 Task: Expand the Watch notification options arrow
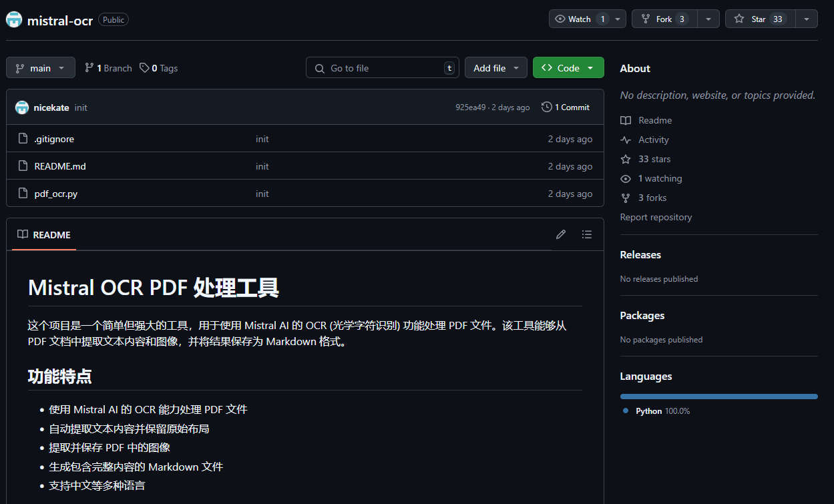(619, 19)
